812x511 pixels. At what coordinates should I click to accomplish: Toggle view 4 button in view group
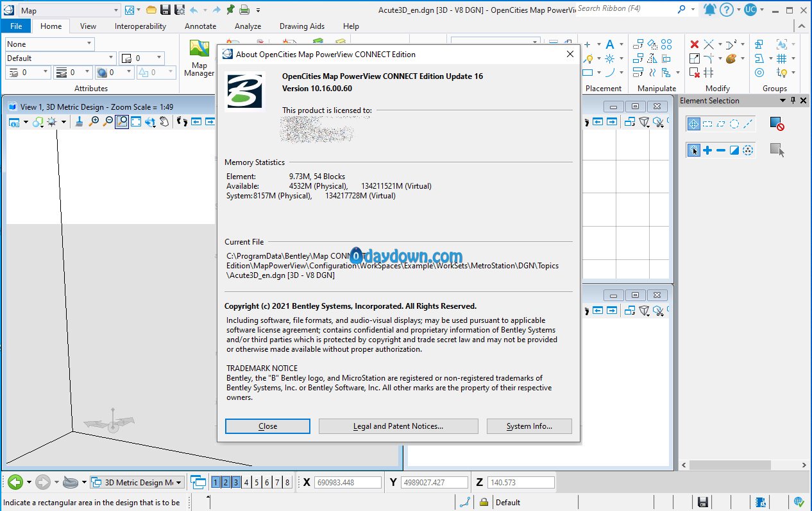tap(246, 482)
